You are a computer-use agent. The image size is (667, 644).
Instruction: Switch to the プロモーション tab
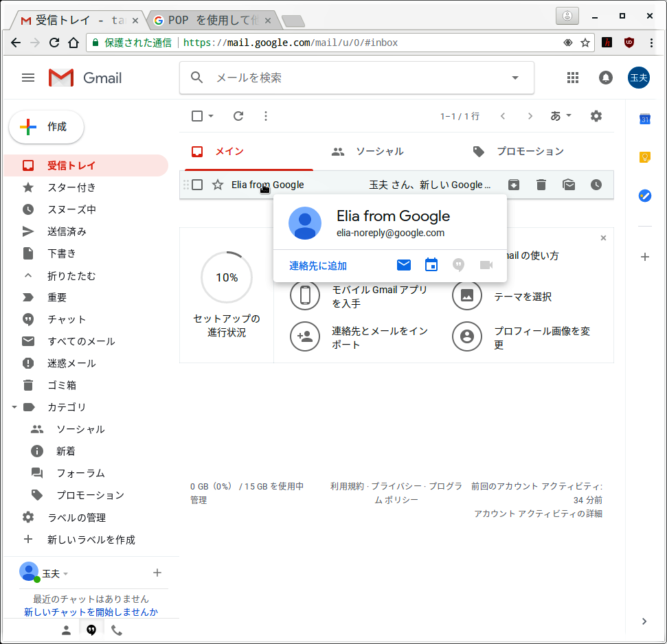coord(530,151)
